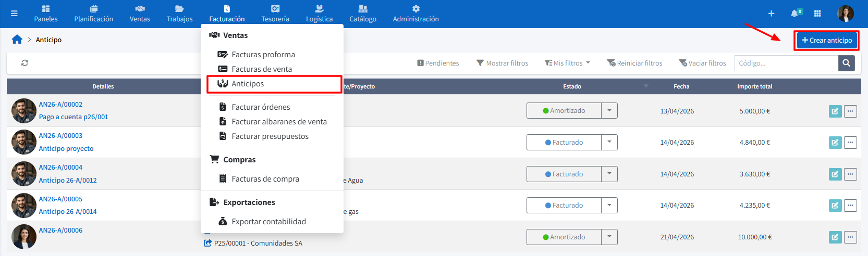This screenshot has width=868, height=256.
Task: Open the Tesorería top menu
Action: [x=275, y=14]
